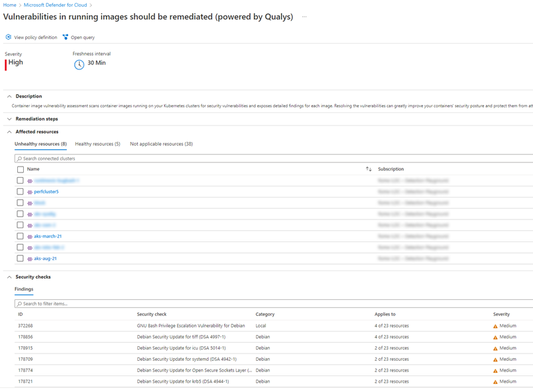Viewport: 533px width, 392px height.
Task: Select the Findings tab
Action: click(24, 289)
